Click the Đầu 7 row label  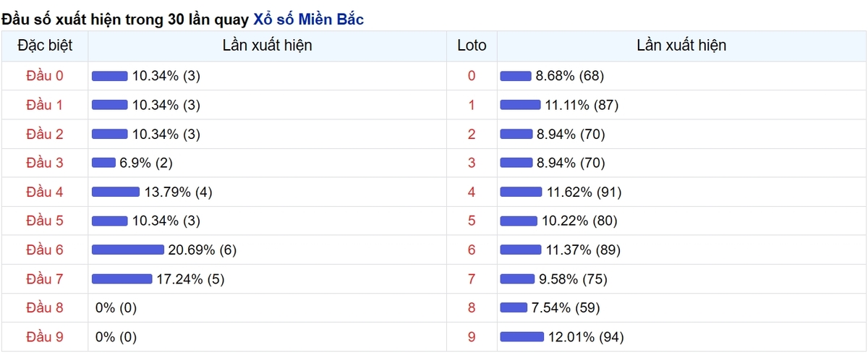[x=45, y=278]
